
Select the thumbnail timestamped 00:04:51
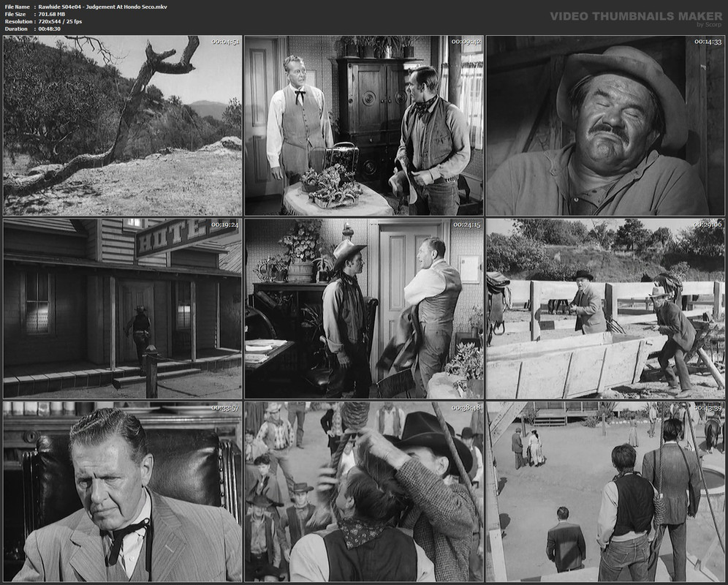tap(123, 126)
